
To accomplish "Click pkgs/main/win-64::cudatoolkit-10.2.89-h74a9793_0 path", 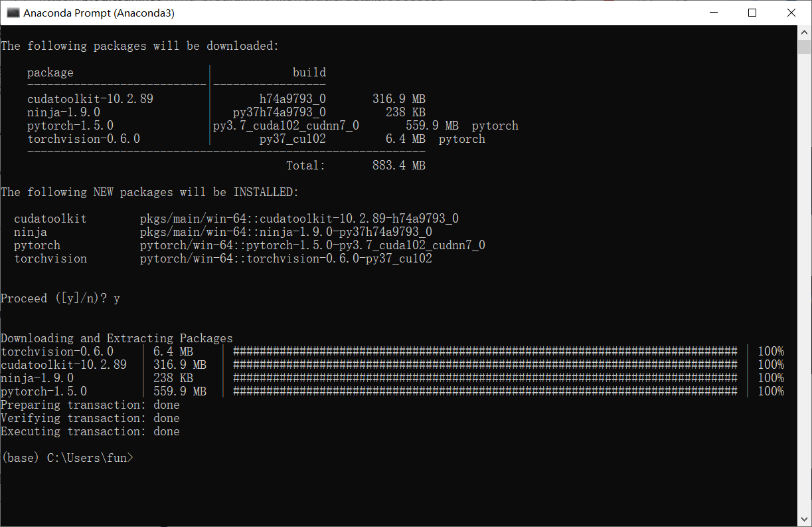I will coord(299,219).
